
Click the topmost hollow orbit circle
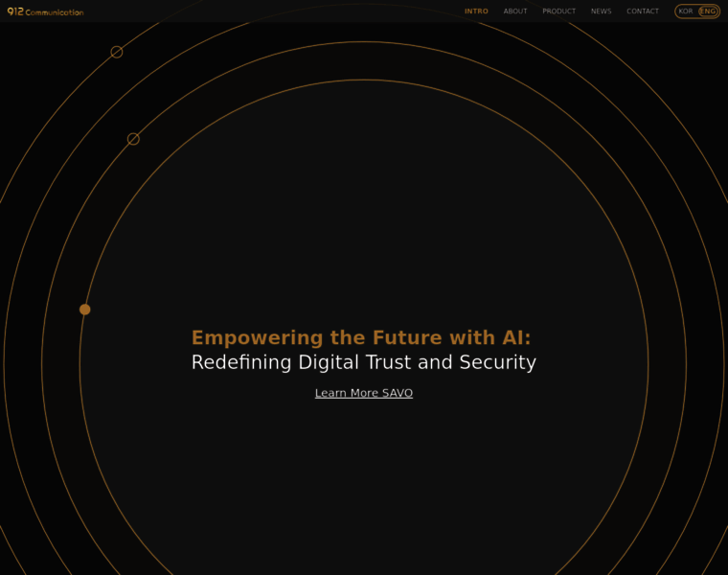coord(117,52)
